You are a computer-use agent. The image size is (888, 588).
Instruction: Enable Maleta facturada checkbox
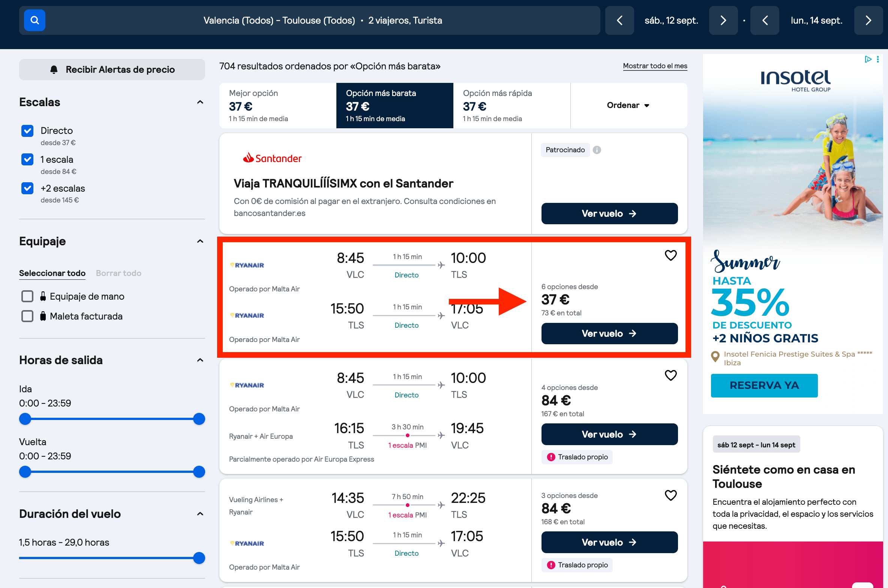(x=27, y=316)
